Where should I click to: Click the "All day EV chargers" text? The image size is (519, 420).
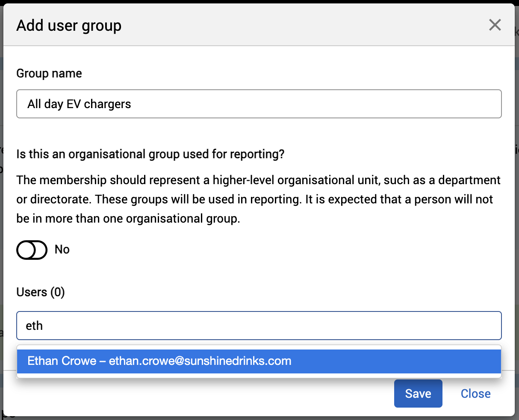pyautogui.click(x=79, y=104)
